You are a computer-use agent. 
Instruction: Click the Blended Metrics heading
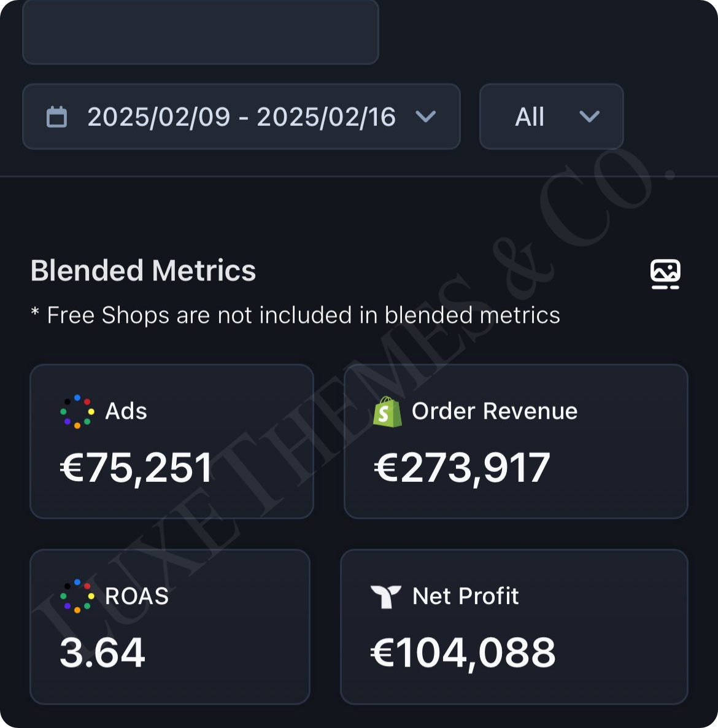tap(143, 271)
